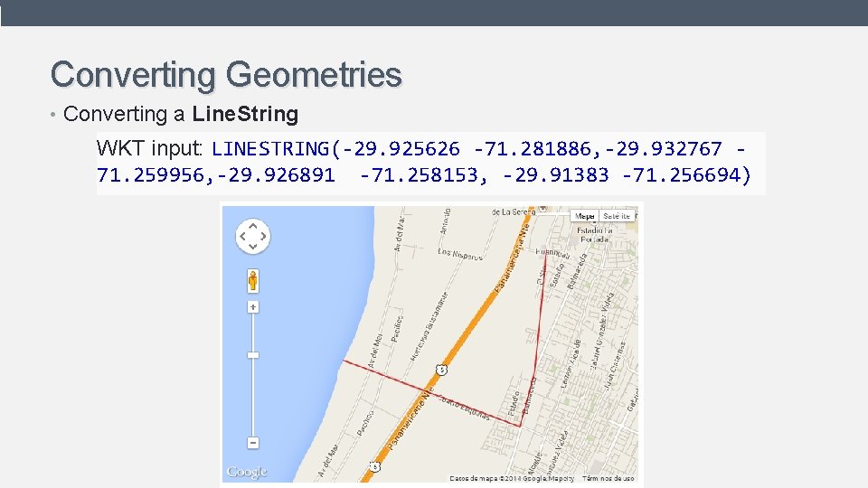This screenshot has width=868, height=488.
Task: Click the Route 5 shield near map center
Action: click(x=441, y=370)
